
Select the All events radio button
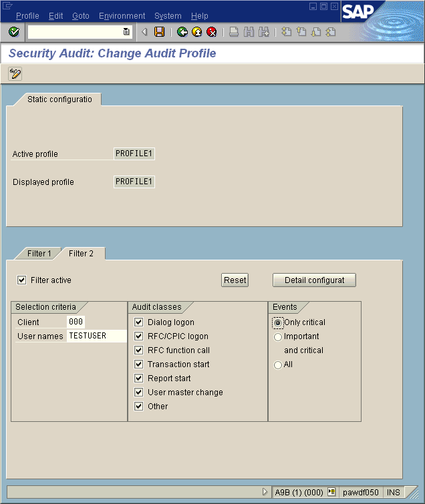click(278, 365)
